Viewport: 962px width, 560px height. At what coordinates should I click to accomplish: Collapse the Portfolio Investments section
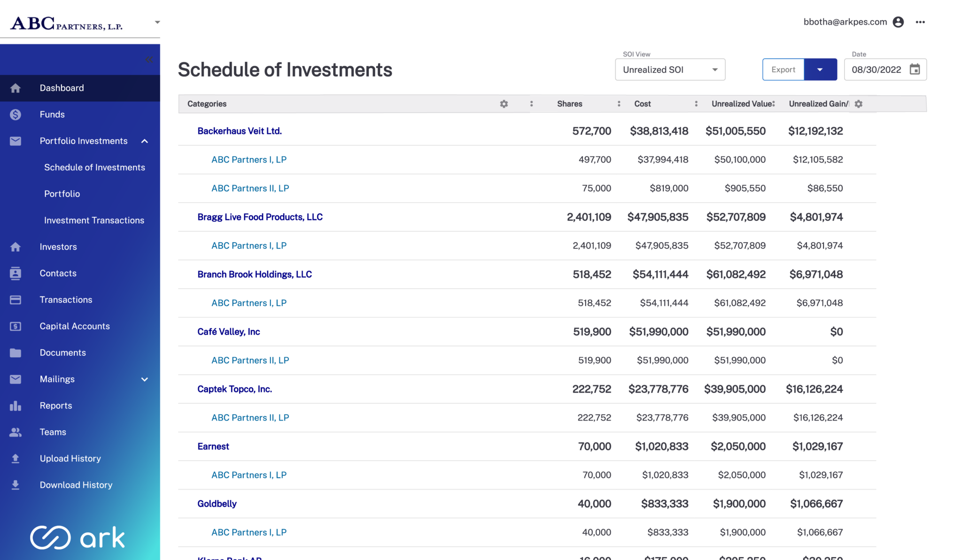click(145, 141)
